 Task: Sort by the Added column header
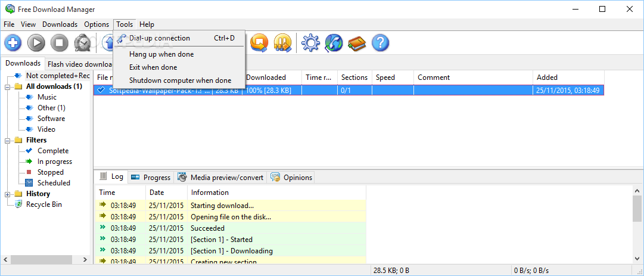[x=568, y=77]
